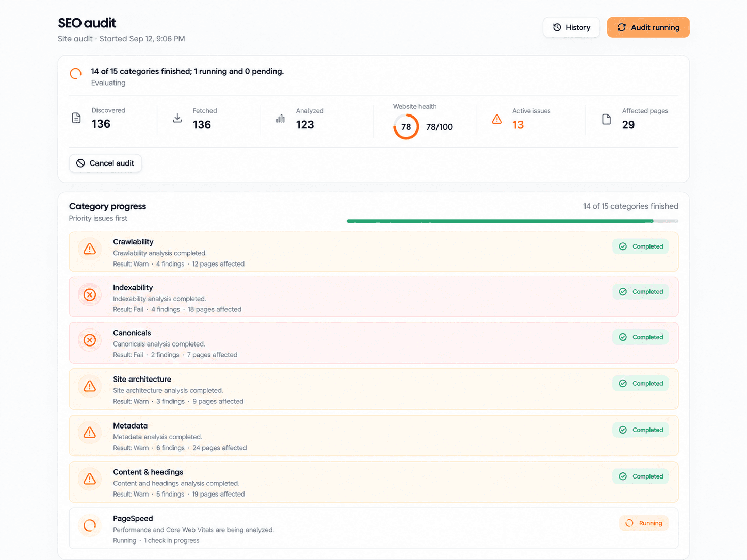Click the Completed badge on Indexability row
Image resolution: width=747 pixels, height=560 pixels.
coord(641,292)
